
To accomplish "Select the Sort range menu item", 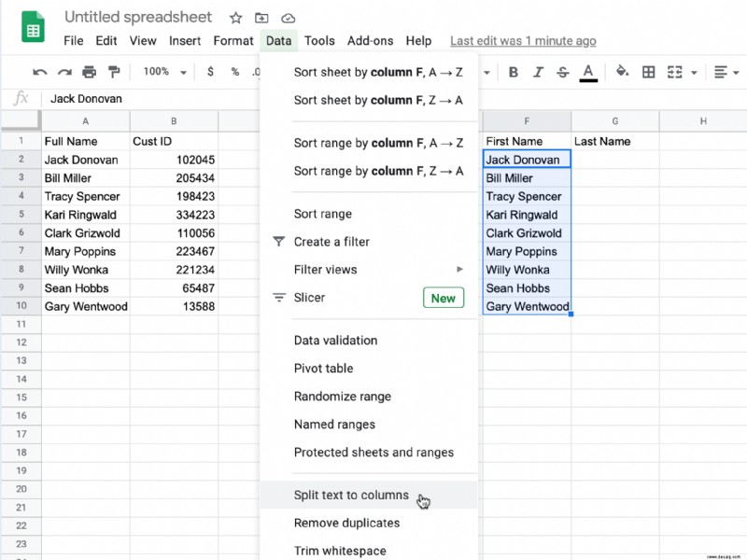I will pyautogui.click(x=369, y=214).
